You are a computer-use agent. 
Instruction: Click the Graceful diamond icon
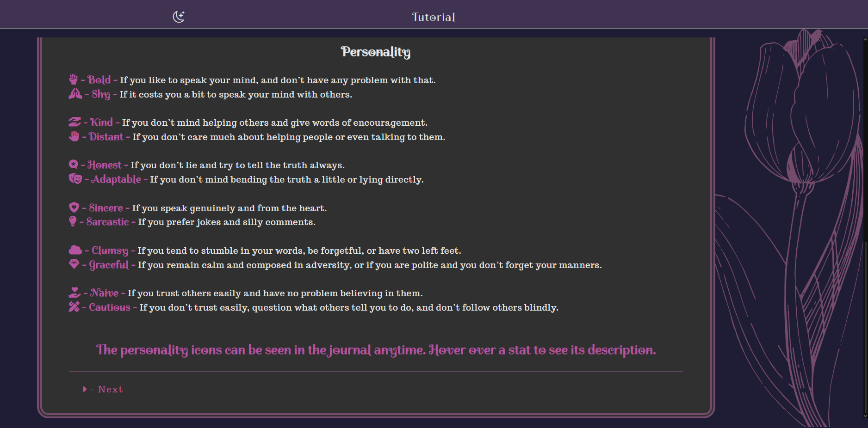[74, 264]
